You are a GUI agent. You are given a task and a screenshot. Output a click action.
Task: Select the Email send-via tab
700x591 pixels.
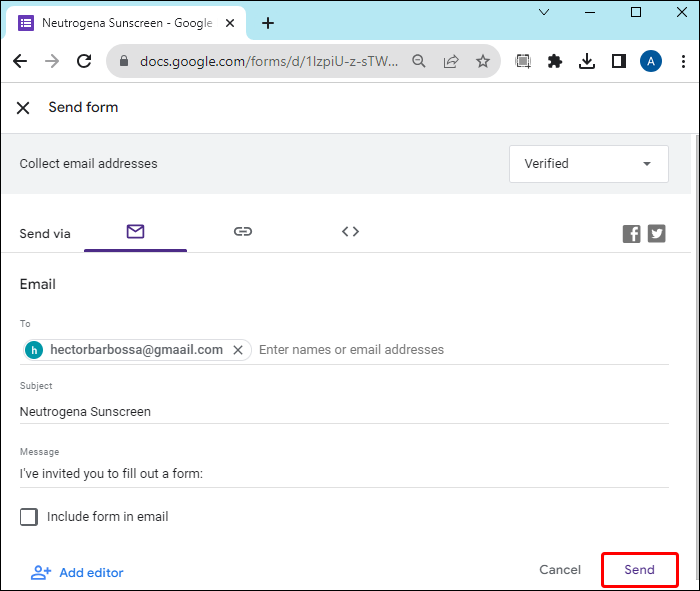pyautogui.click(x=135, y=232)
